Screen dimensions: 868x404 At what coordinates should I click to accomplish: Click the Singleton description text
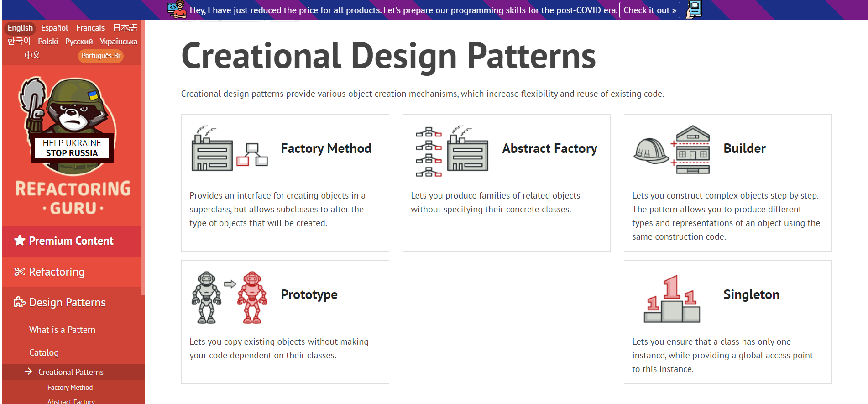[x=722, y=355]
